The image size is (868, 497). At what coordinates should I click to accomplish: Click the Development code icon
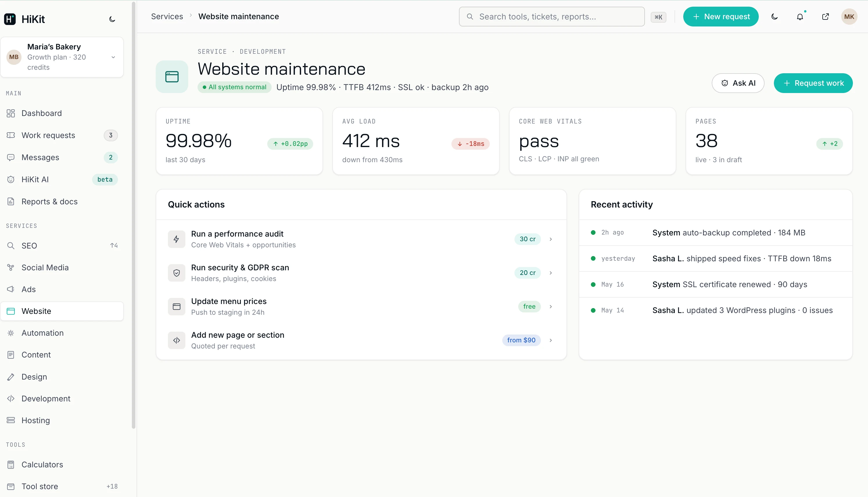click(x=11, y=398)
